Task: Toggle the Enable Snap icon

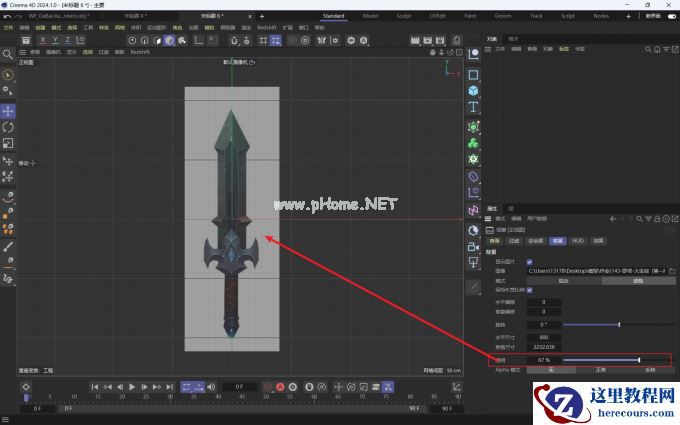Action: (x=234, y=40)
